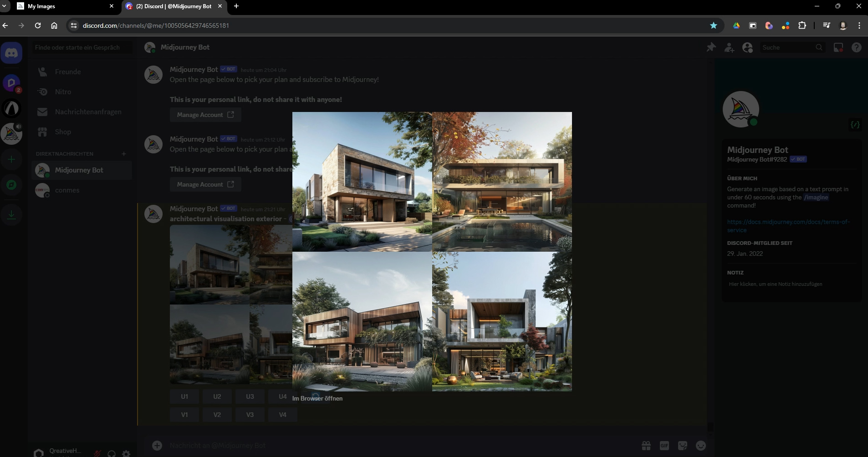Create variation with V2 button
This screenshot has width=868, height=457.
pos(217,415)
